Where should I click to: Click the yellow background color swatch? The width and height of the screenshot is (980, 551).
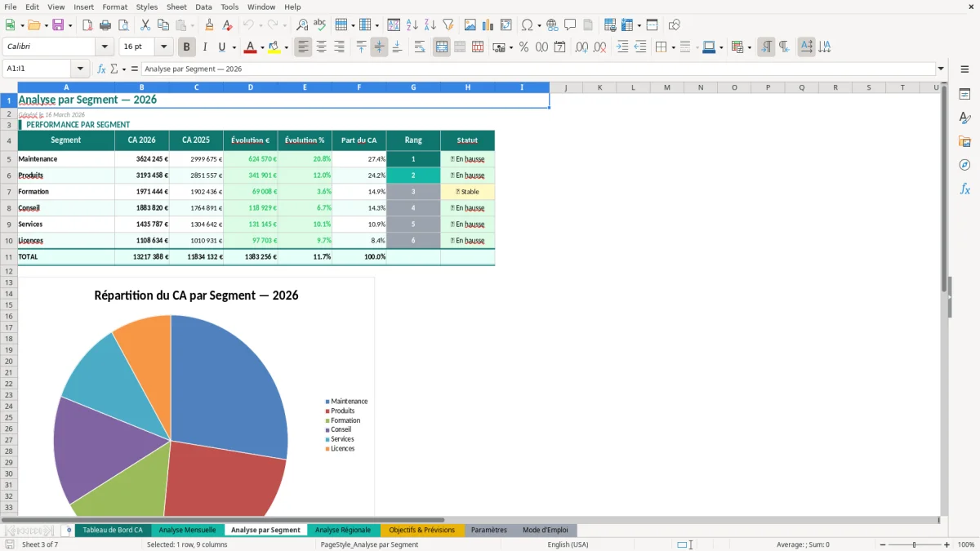[x=274, y=47]
